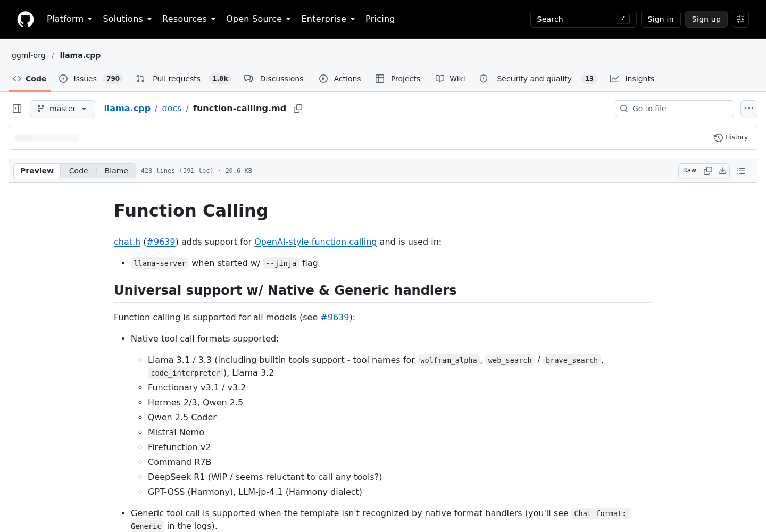Expand the Platform menu
Viewport: 766px width, 532px height.
coord(69,19)
